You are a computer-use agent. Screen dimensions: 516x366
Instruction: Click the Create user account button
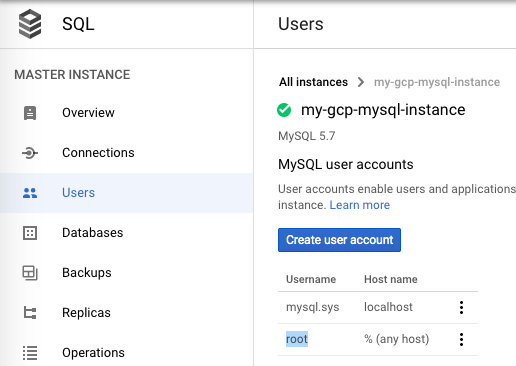pyautogui.click(x=339, y=240)
